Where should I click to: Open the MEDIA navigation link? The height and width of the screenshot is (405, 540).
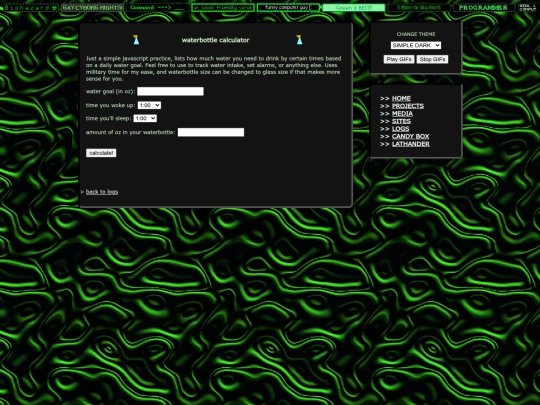[x=402, y=114]
